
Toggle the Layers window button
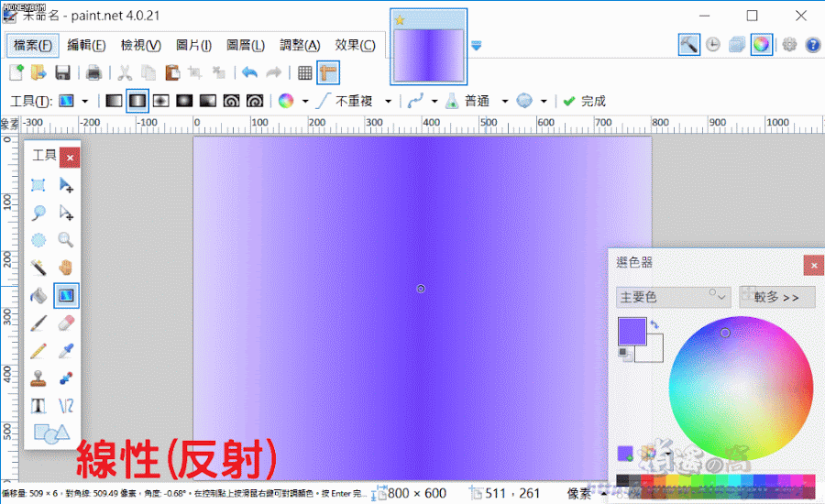coord(737,45)
